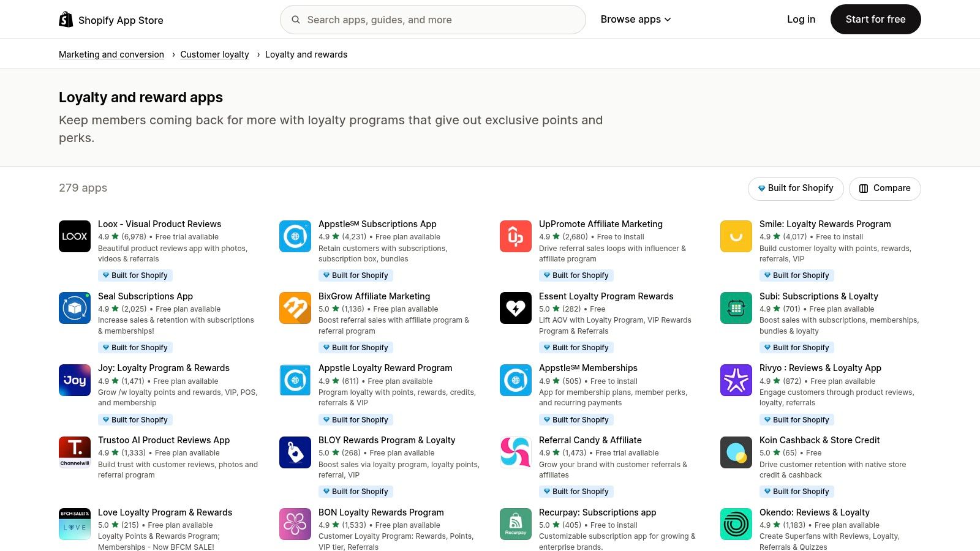This screenshot has height=551, width=980.
Task: Click the search magnifier icon
Action: 296,20
